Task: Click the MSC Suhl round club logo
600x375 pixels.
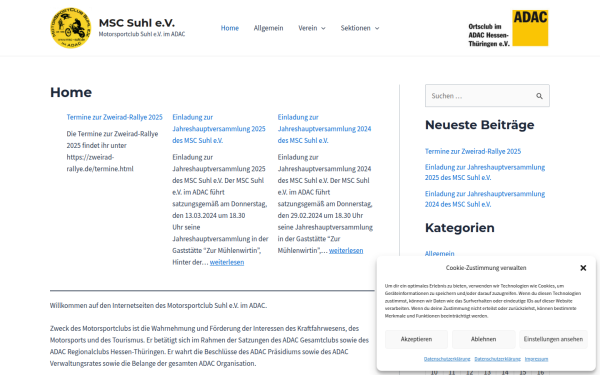Action: tap(71, 28)
